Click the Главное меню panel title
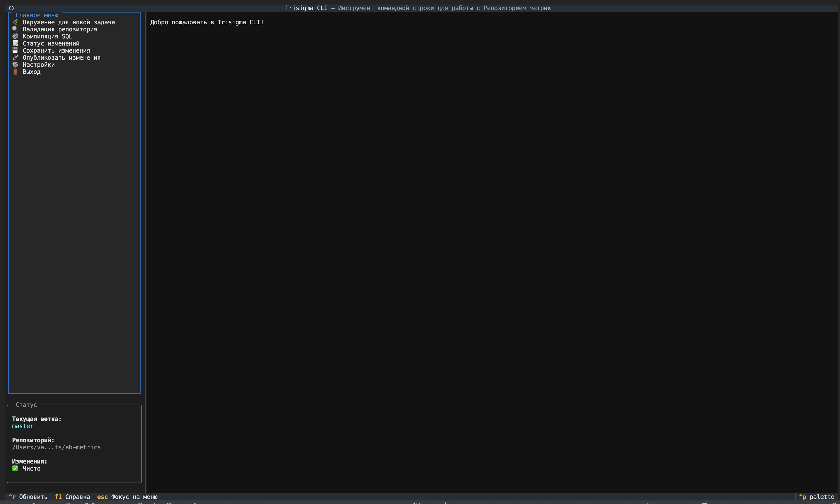This screenshot has height=504, width=840. tap(37, 15)
